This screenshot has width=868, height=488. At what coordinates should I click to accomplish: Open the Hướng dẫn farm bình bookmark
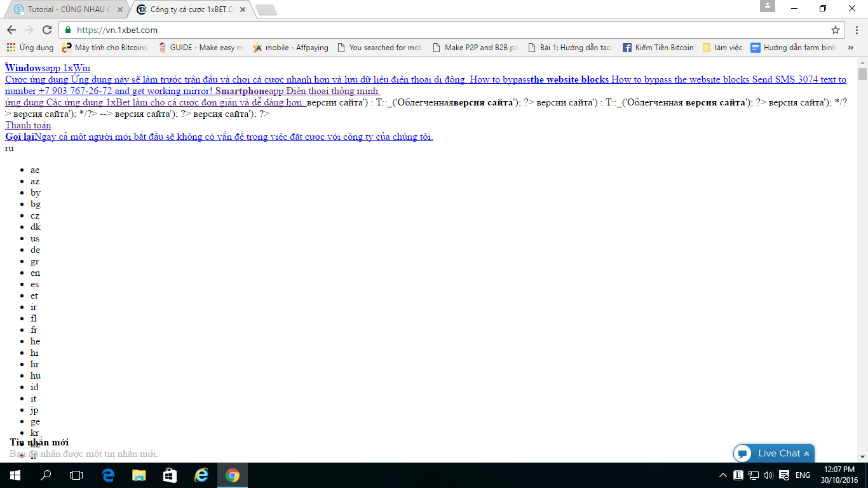pyautogui.click(x=794, y=48)
